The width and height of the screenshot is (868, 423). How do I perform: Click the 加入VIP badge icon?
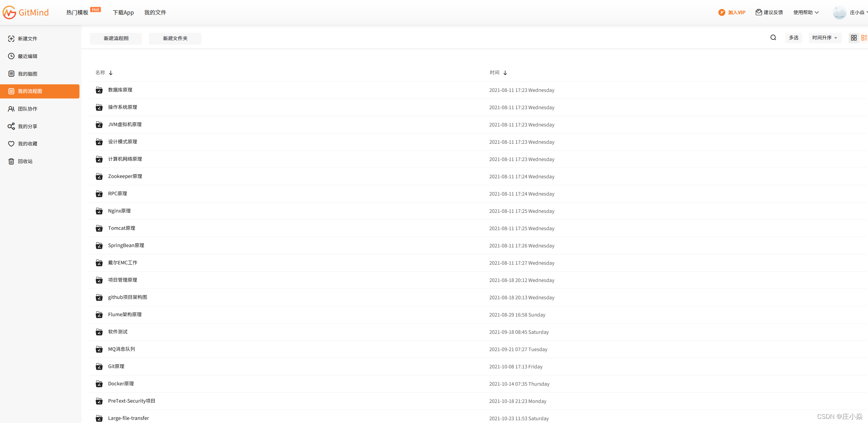pos(722,12)
